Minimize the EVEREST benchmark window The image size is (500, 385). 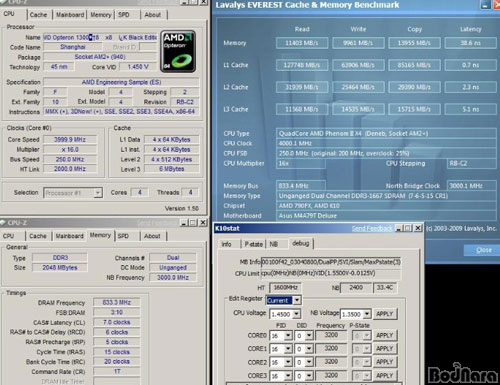485,5
